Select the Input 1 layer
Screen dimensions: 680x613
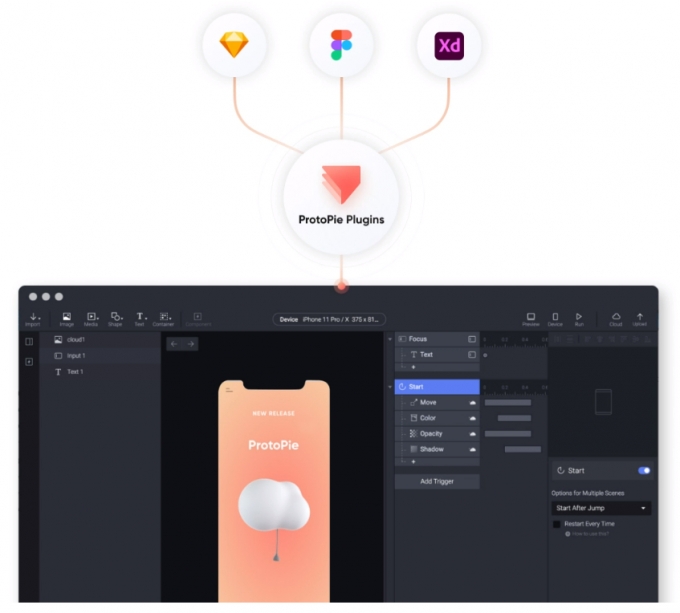100,355
